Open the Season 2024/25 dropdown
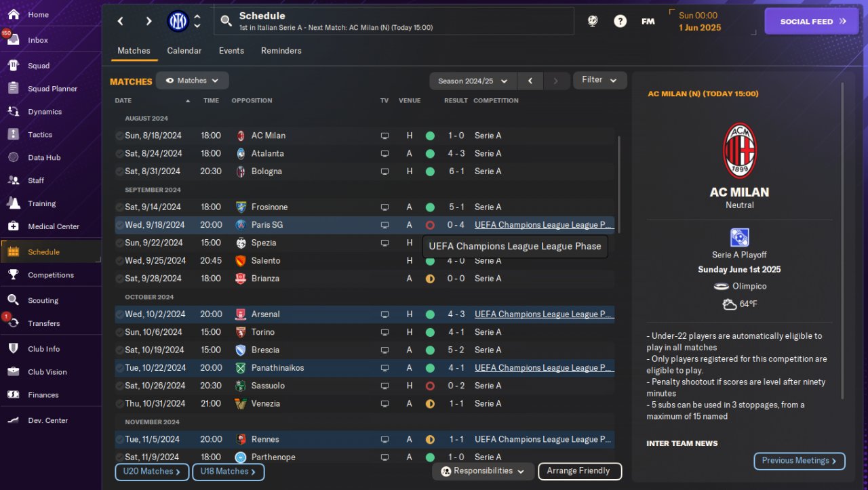Viewport: 868px width, 490px height. pos(473,81)
